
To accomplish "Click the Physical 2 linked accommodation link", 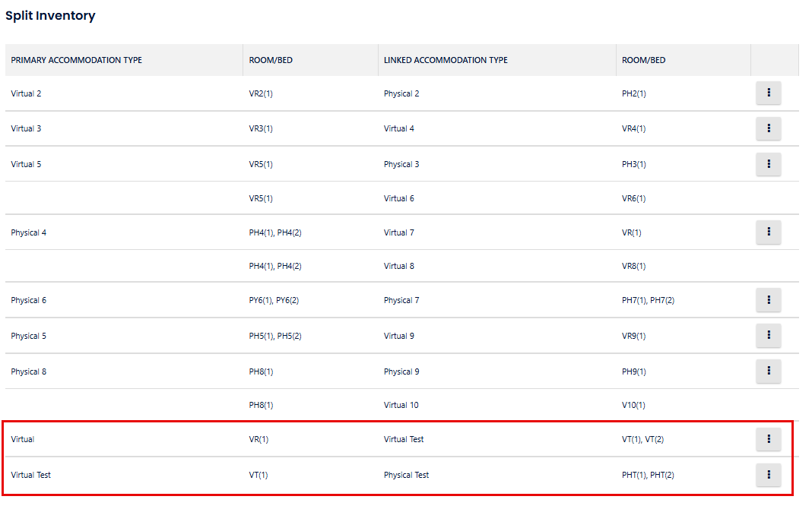I will [x=401, y=93].
